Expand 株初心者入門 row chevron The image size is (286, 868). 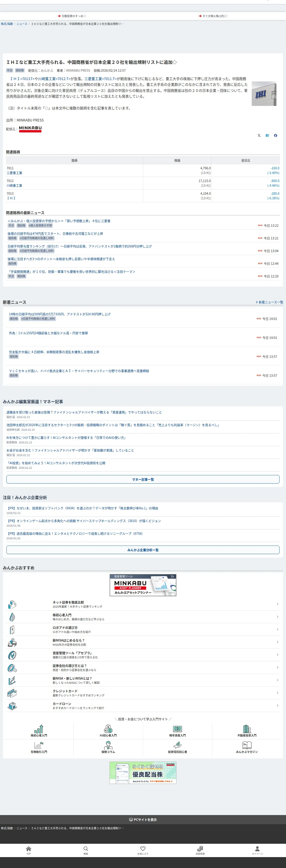coord(277,617)
